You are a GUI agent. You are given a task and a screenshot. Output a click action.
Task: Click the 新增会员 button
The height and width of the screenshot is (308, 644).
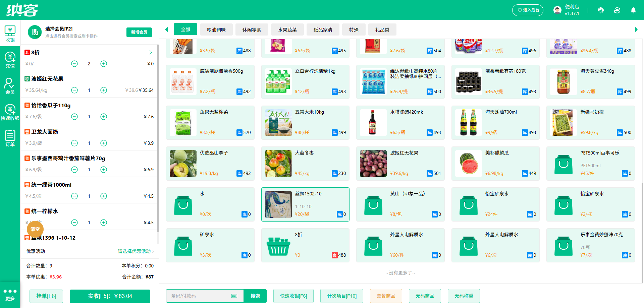(x=139, y=32)
